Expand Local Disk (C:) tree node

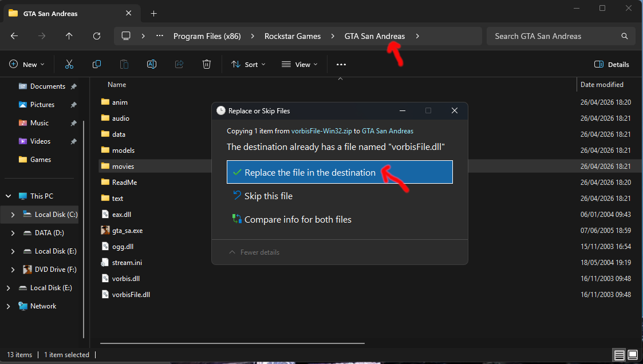pyautogui.click(x=13, y=215)
